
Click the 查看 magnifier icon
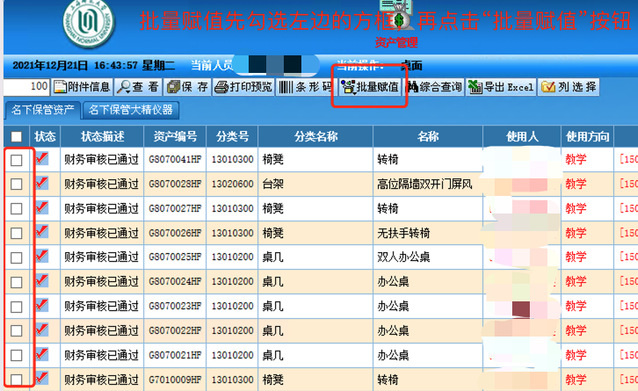[x=123, y=87]
